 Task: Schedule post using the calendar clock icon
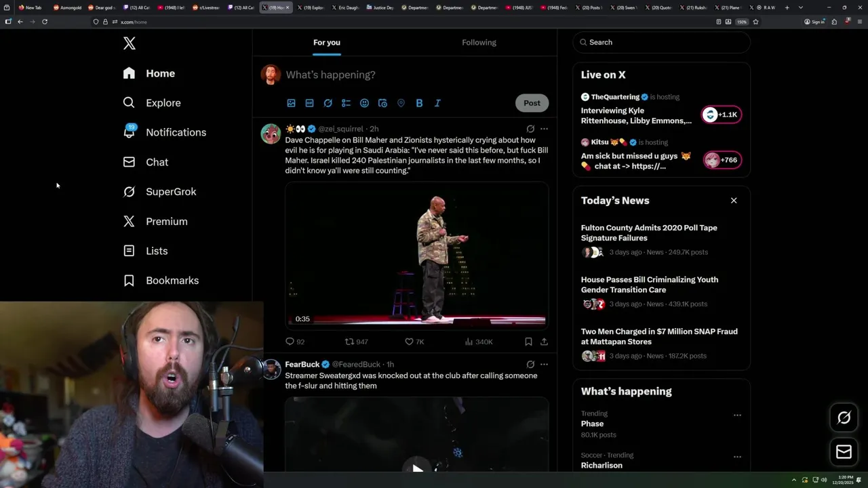[382, 103]
